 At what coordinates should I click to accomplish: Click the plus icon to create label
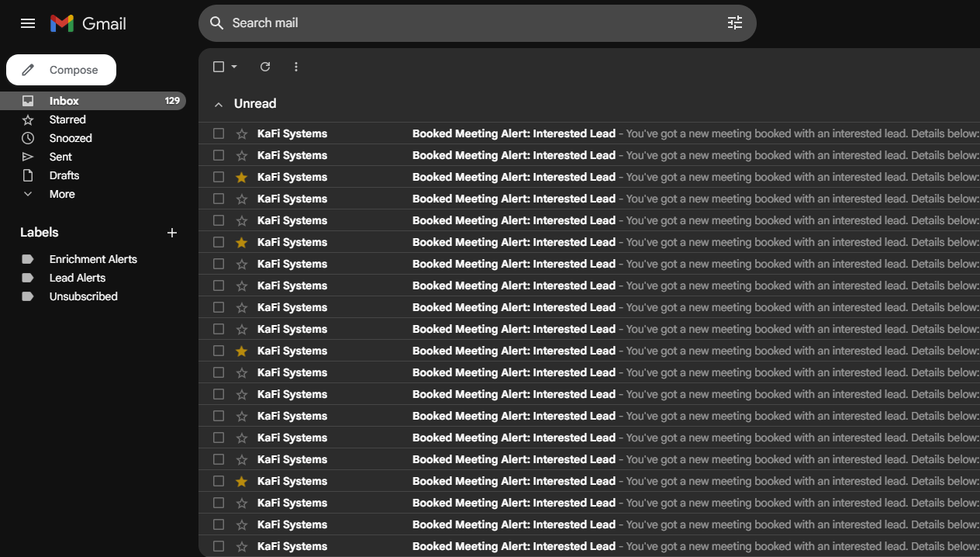(172, 233)
